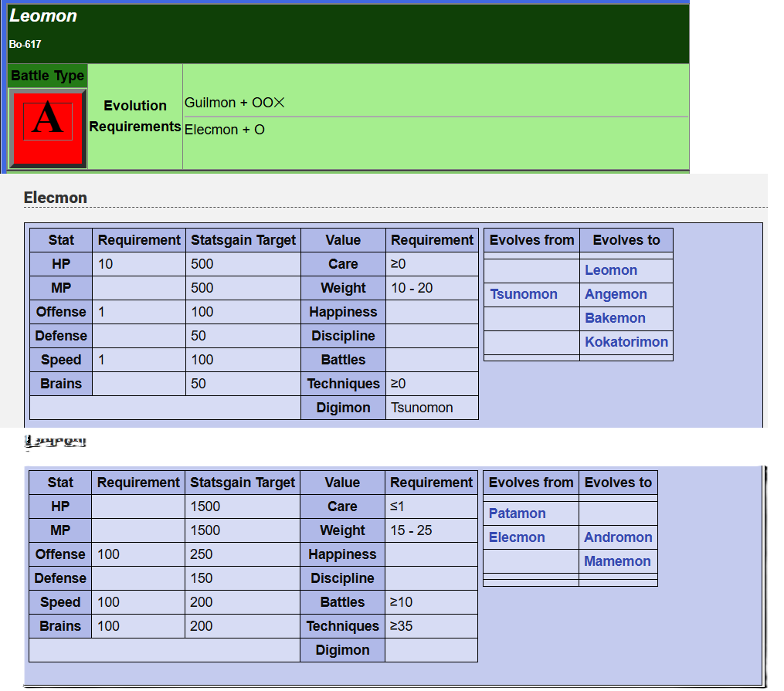784x691 pixels.
Task: Select the Tsunomon Digimon requirement cell
Action: click(432, 408)
